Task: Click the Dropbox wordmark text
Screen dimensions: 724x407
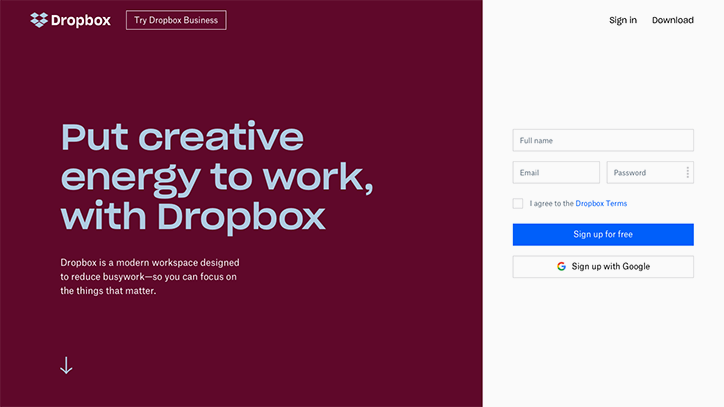Action: click(81, 20)
